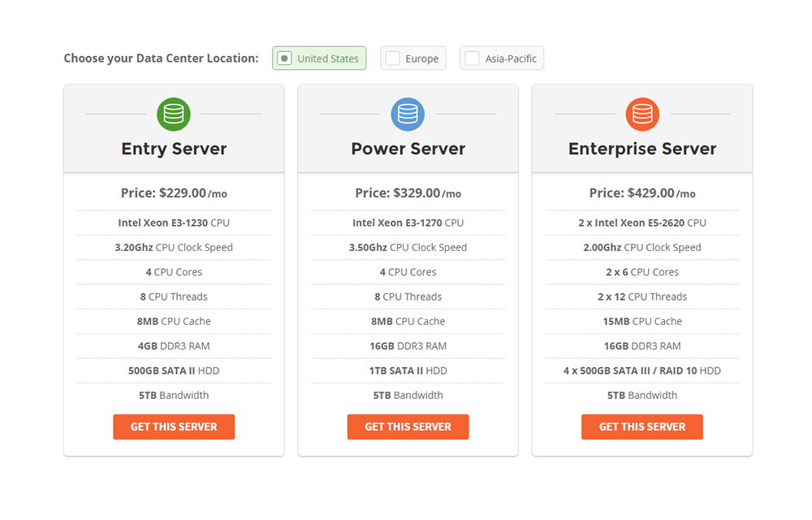Screen dimensions: 812x520
Task: Click 8 CPU Threads in Power Server
Action: tap(408, 297)
